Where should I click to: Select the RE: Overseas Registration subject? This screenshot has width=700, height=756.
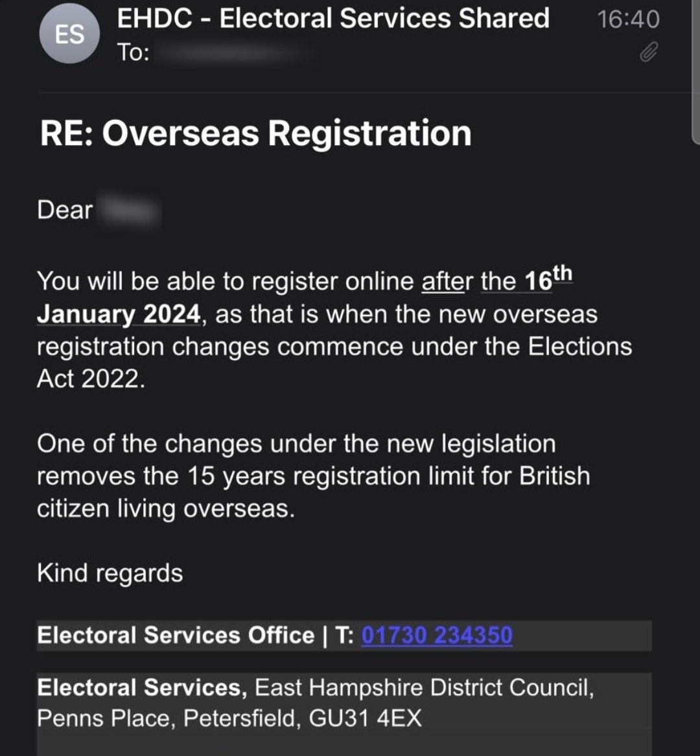[x=255, y=133]
